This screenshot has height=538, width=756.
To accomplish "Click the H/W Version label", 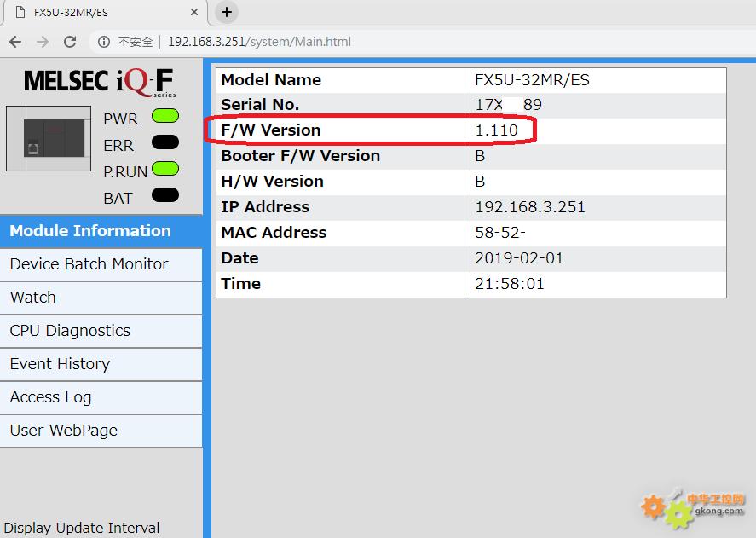I will coord(272,182).
